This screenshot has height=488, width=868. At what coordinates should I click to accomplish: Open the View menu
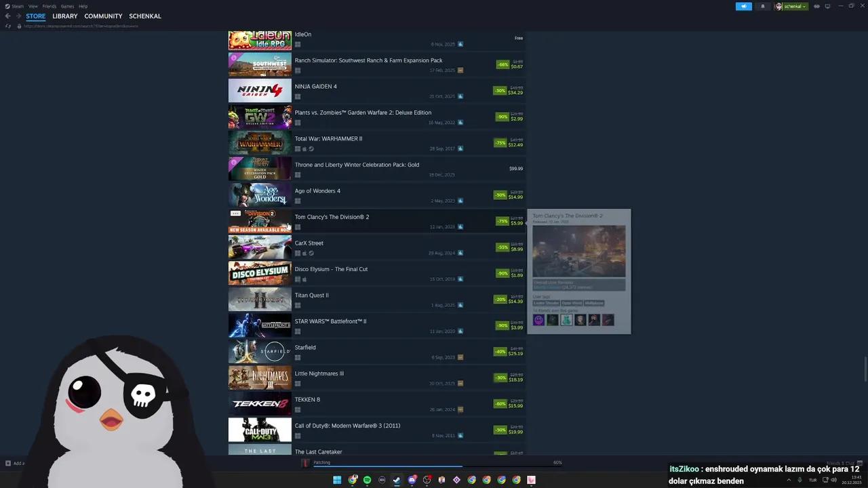pyautogui.click(x=33, y=6)
